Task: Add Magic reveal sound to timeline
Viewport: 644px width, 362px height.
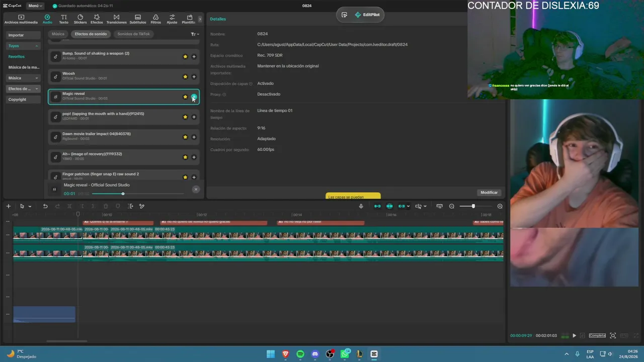Action: pos(194,97)
